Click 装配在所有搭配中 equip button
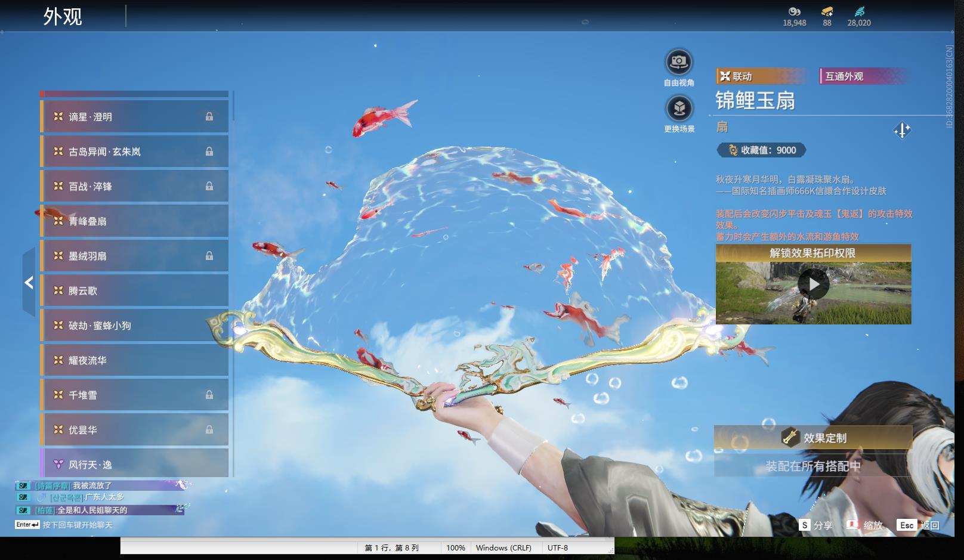964x560 pixels. point(813,466)
